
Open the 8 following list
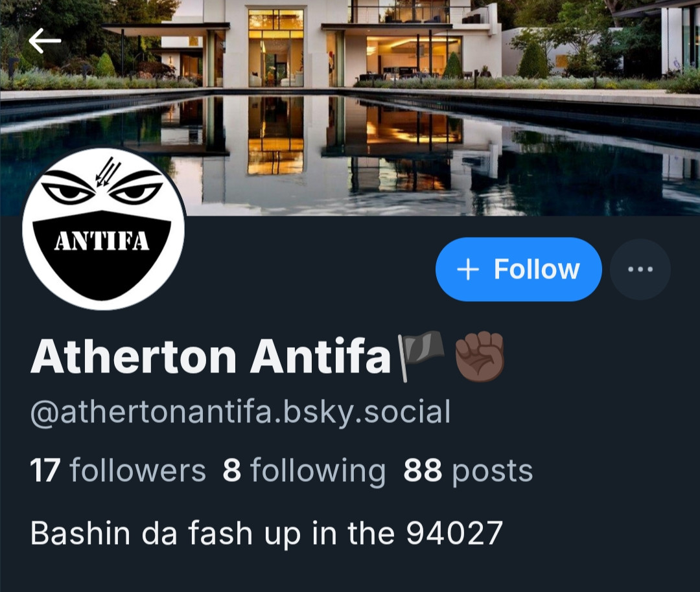point(304,471)
